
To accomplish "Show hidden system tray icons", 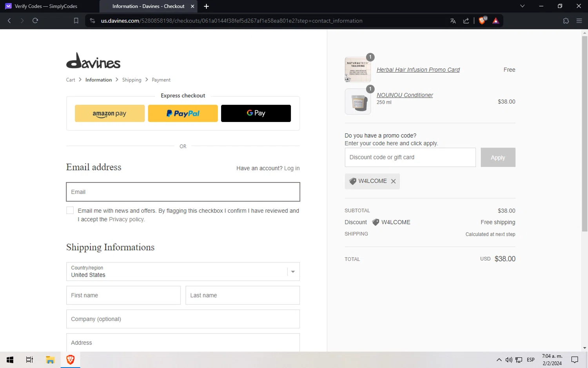I will click(x=499, y=360).
